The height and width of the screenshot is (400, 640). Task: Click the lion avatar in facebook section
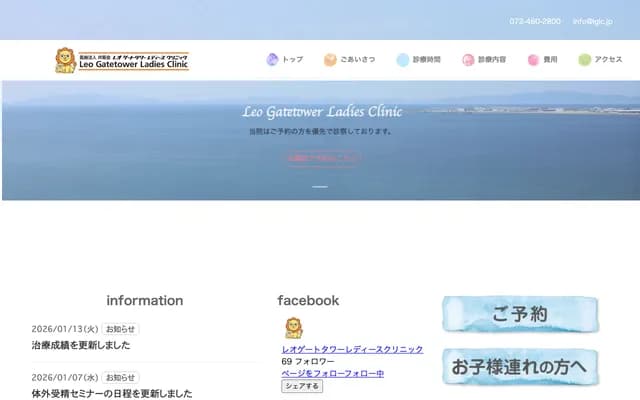[x=293, y=328]
